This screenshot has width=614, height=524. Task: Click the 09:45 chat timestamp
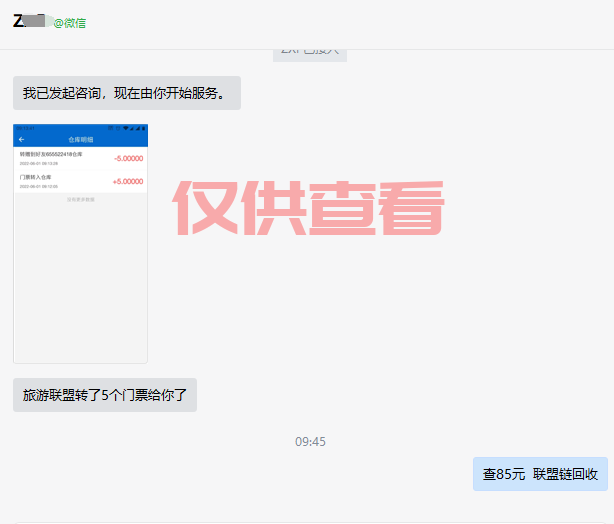coord(310,441)
